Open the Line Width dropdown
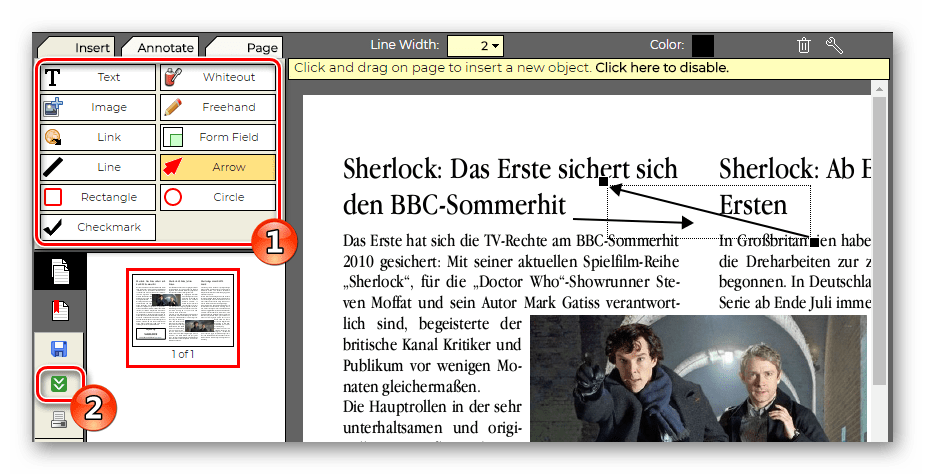The width and height of the screenshot is (925, 474). pyautogui.click(x=475, y=45)
